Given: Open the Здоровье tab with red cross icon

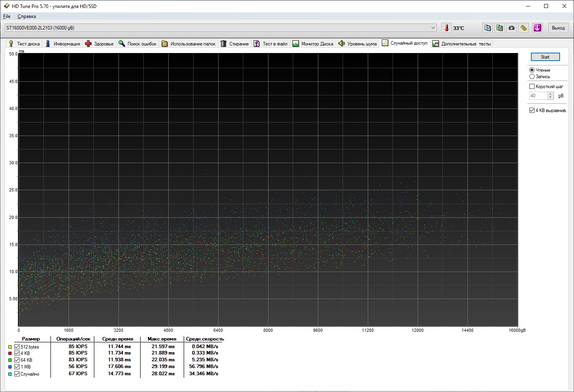Looking at the screenshot, I should click(99, 44).
